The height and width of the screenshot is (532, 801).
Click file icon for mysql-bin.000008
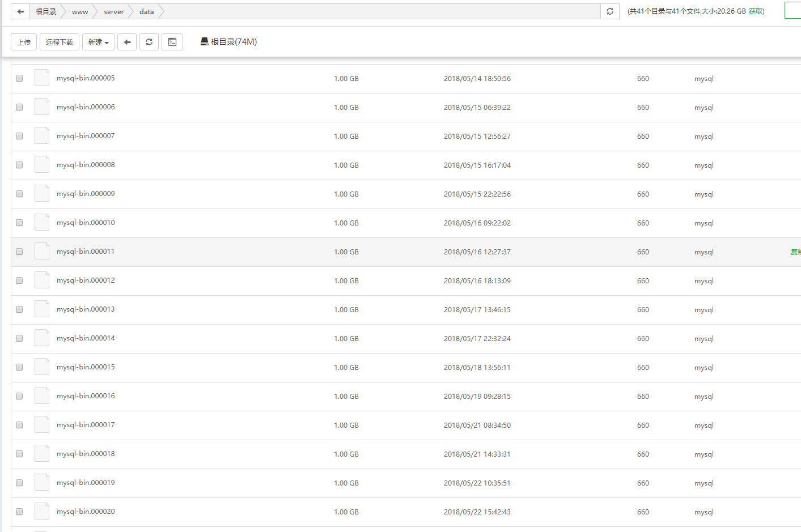(x=42, y=164)
